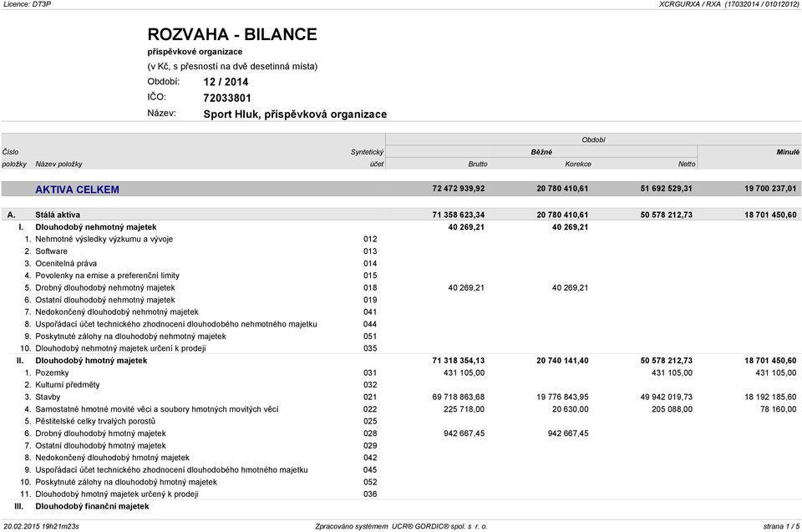Click 'Drobný dlouhodobý nehmotný majetek' row
Viewport: 802px width, 532px height.
[x=105, y=288]
